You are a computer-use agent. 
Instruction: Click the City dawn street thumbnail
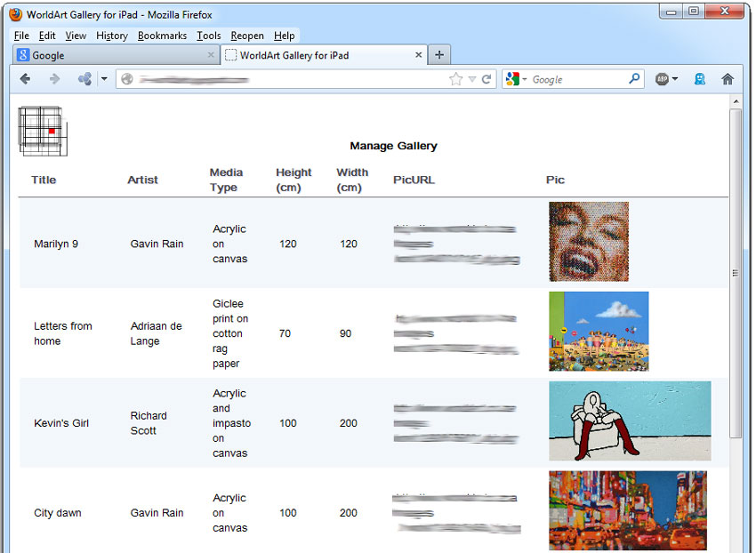(x=628, y=510)
